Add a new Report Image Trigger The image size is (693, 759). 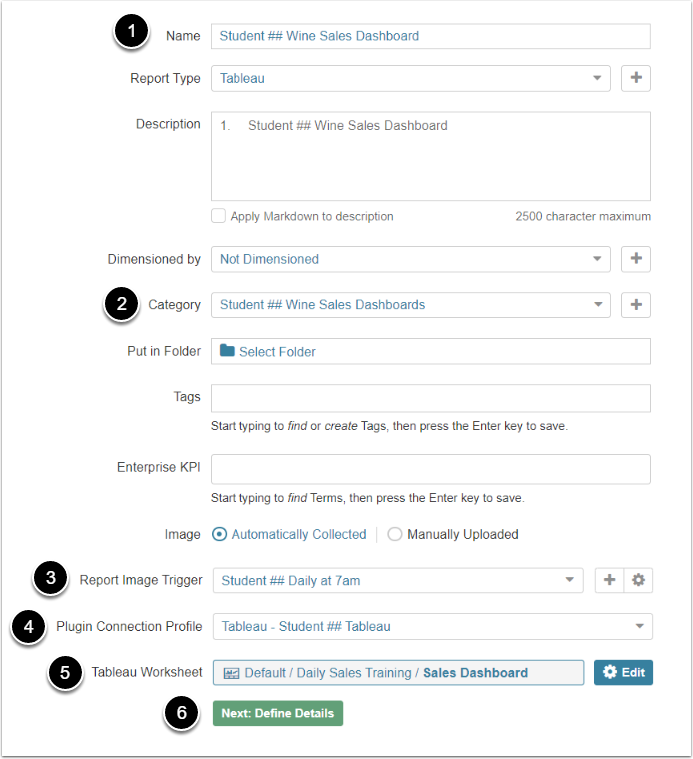[609, 580]
